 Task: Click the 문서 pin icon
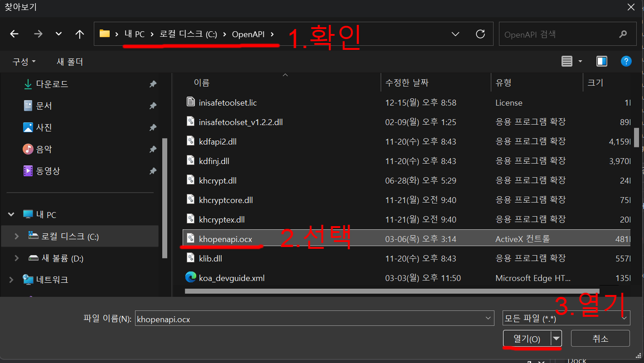coord(153,105)
